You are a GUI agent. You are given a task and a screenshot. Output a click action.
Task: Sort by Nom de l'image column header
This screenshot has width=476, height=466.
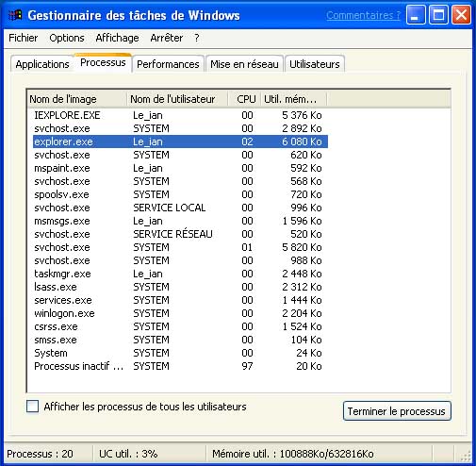point(76,99)
